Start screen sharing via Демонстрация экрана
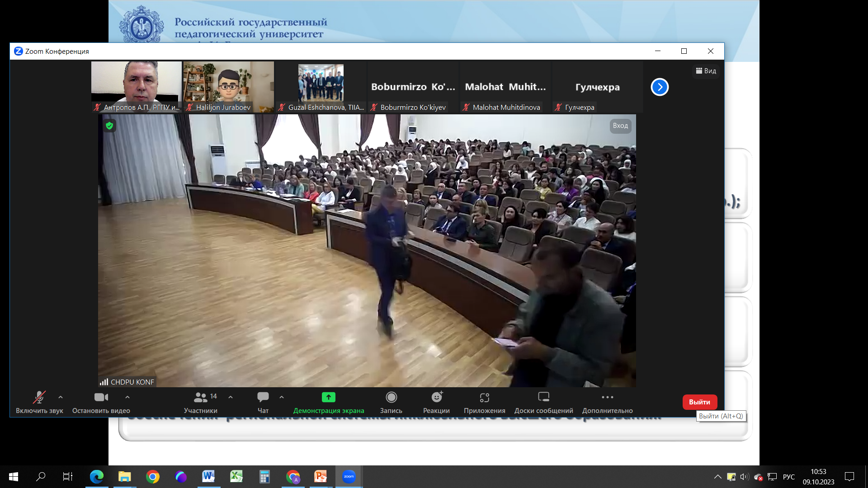This screenshot has height=488, width=868. click(x=329, y=402)
